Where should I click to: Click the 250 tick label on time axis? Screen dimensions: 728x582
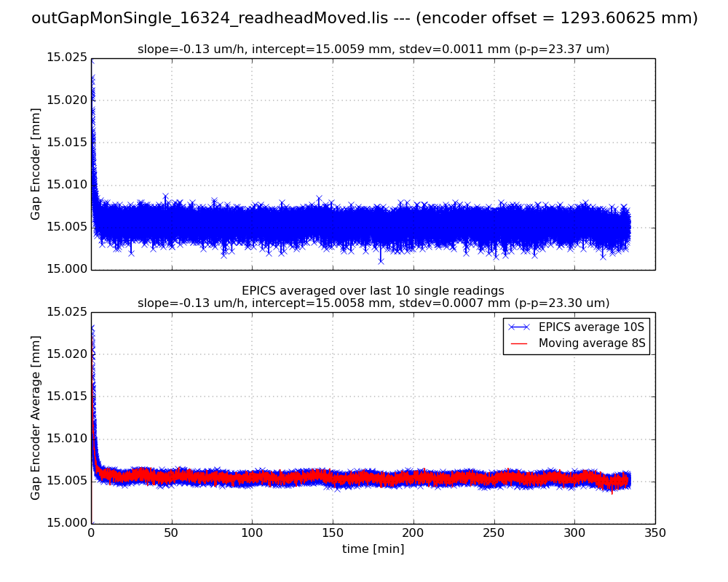494,533
